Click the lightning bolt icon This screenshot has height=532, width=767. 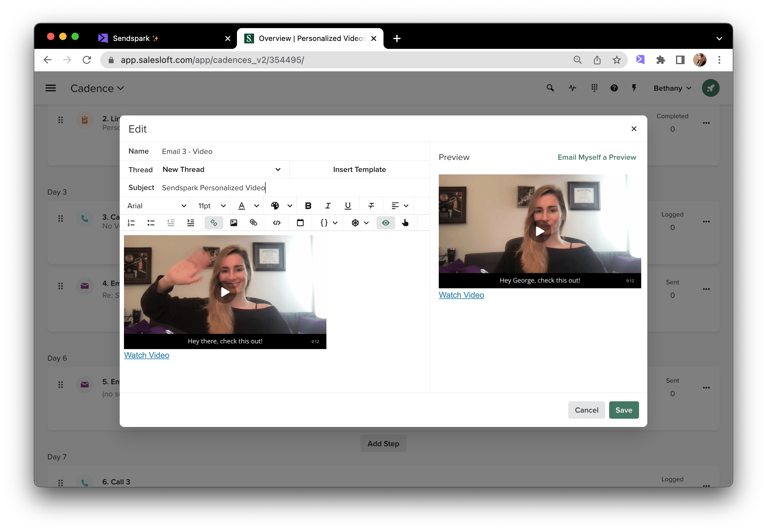coord(634,88)
